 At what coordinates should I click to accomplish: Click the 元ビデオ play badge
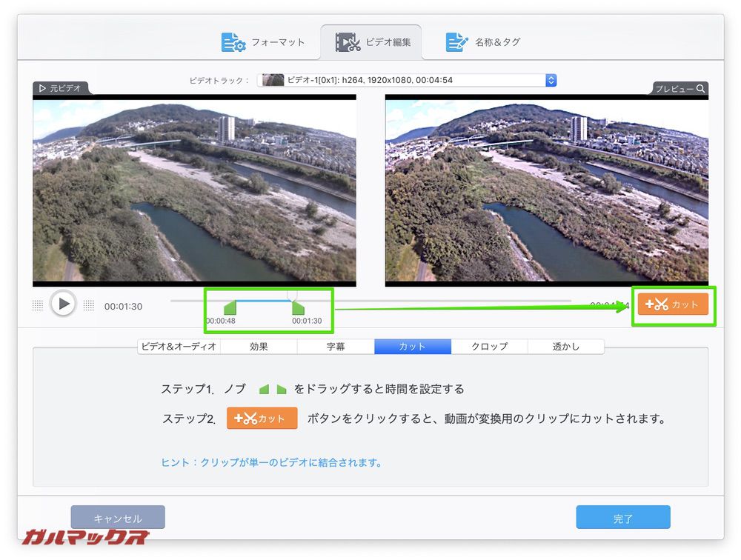pyautogui.click(x=42, y=88)
